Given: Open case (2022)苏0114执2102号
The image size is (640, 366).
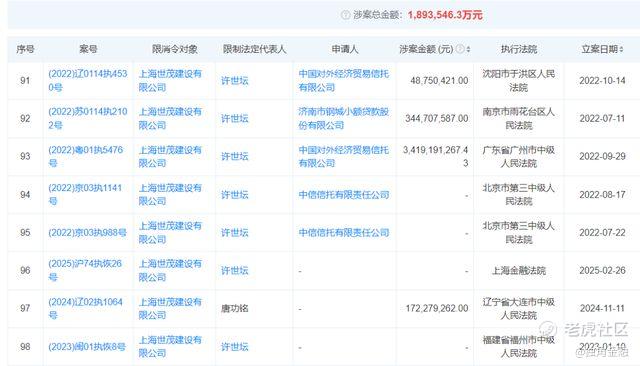Looking at the screenshot, I should (x=88, y=118).
